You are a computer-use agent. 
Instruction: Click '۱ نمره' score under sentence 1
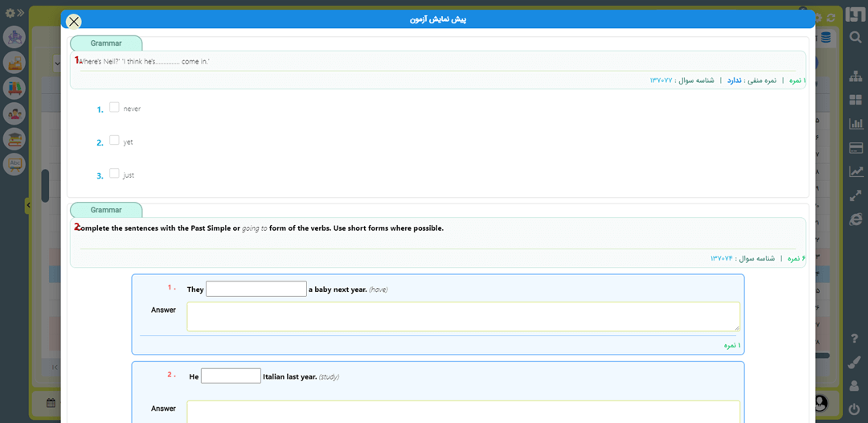(732, 345)
